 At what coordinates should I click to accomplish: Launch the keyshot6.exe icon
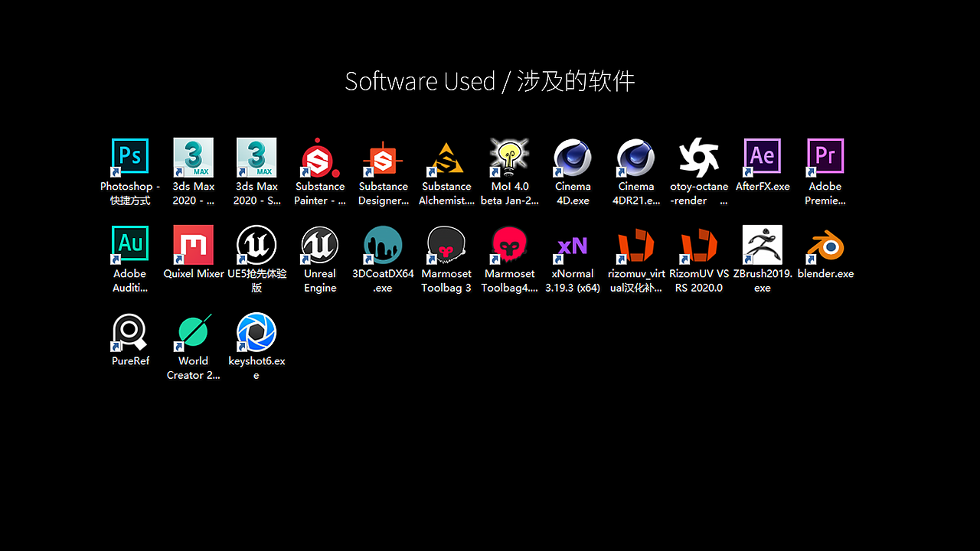[256, 331]
